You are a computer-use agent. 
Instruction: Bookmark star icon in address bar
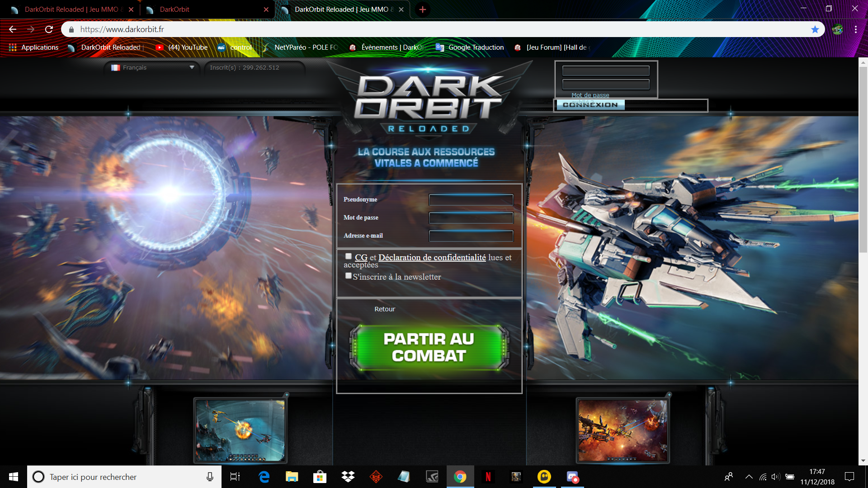click(x=815, y=29)
